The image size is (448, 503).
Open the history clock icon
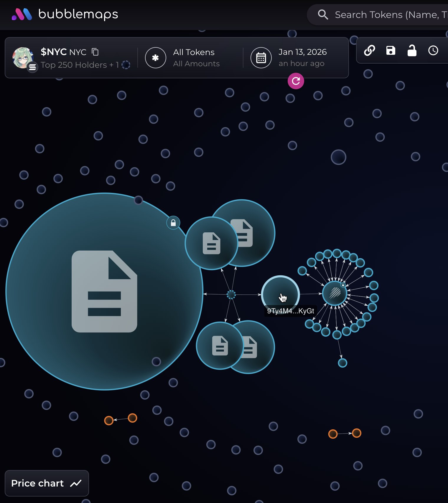click(x=433, y=50)
